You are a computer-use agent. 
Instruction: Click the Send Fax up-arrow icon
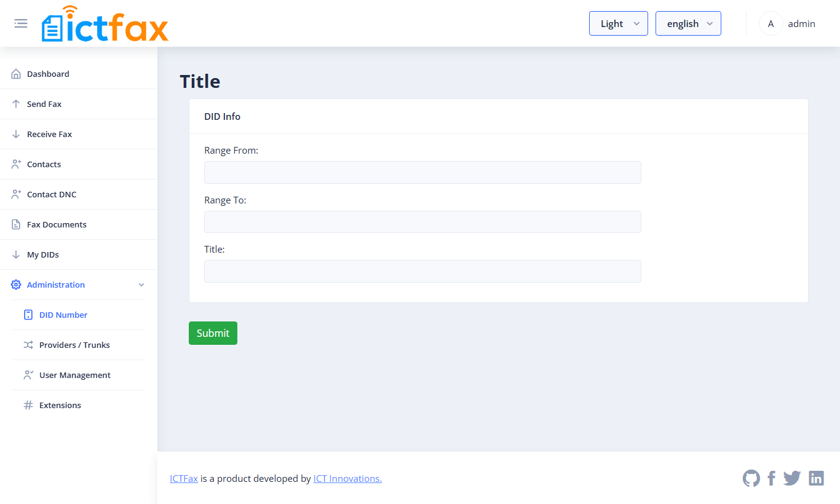pos(16,104)
